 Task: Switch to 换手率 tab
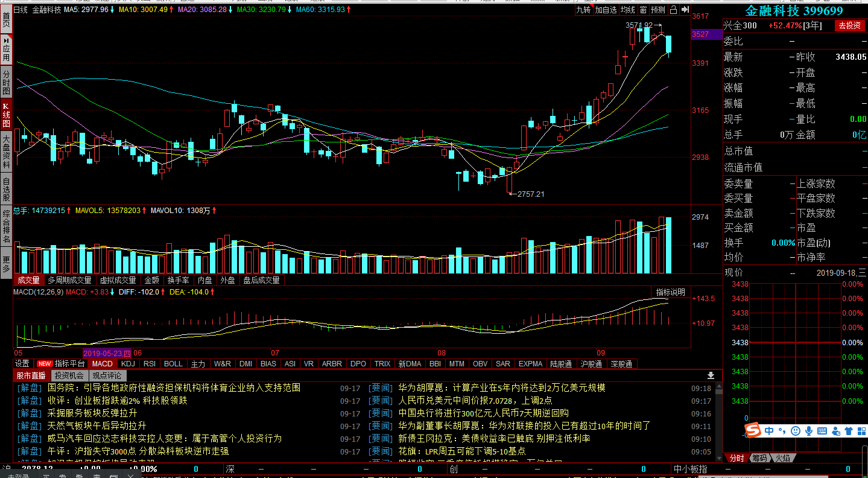178,280
